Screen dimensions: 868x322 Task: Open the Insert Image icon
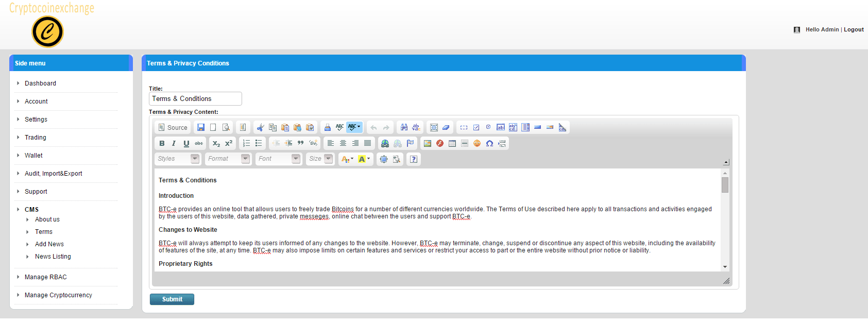(x=428, y=143)
